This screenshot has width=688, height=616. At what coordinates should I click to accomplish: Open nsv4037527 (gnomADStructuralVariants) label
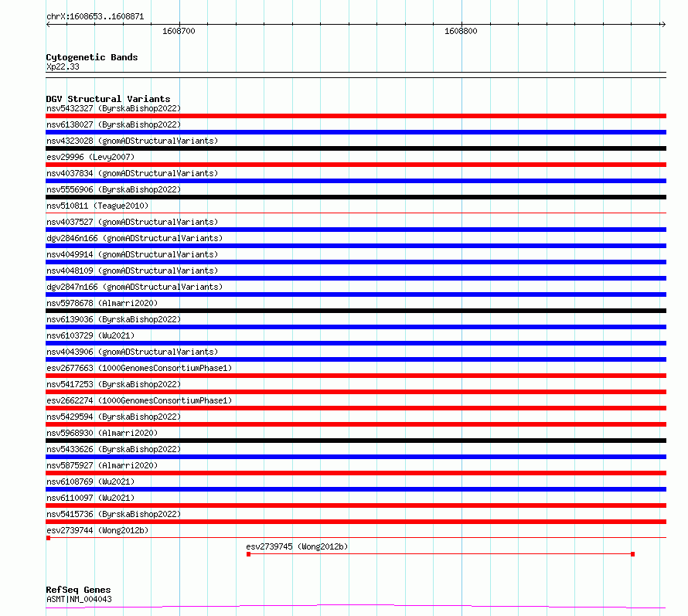click(x=132, y=222)
